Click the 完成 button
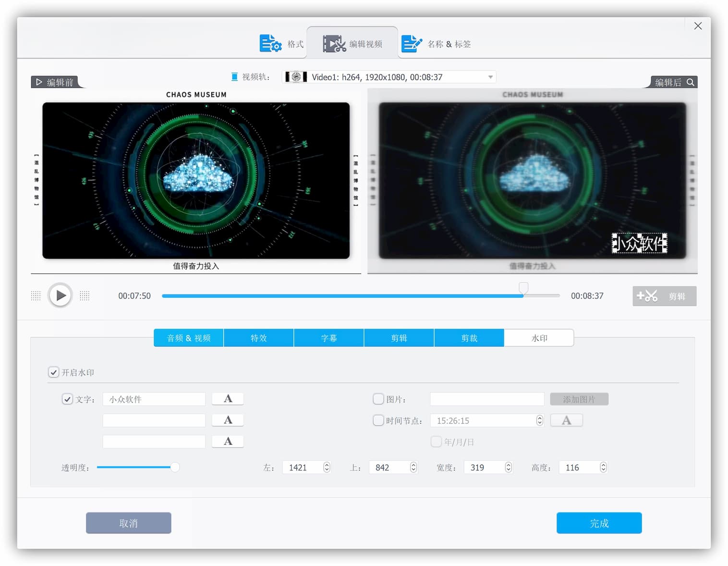 tap(599, 523)
